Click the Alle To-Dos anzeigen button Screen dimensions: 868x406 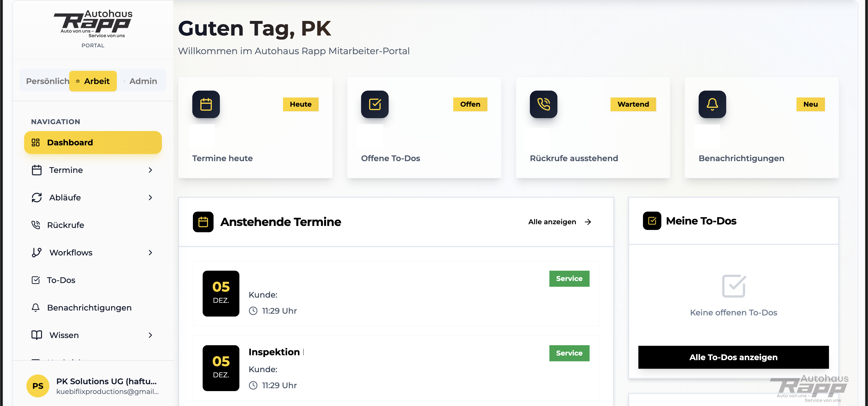[x=733, y=357]
